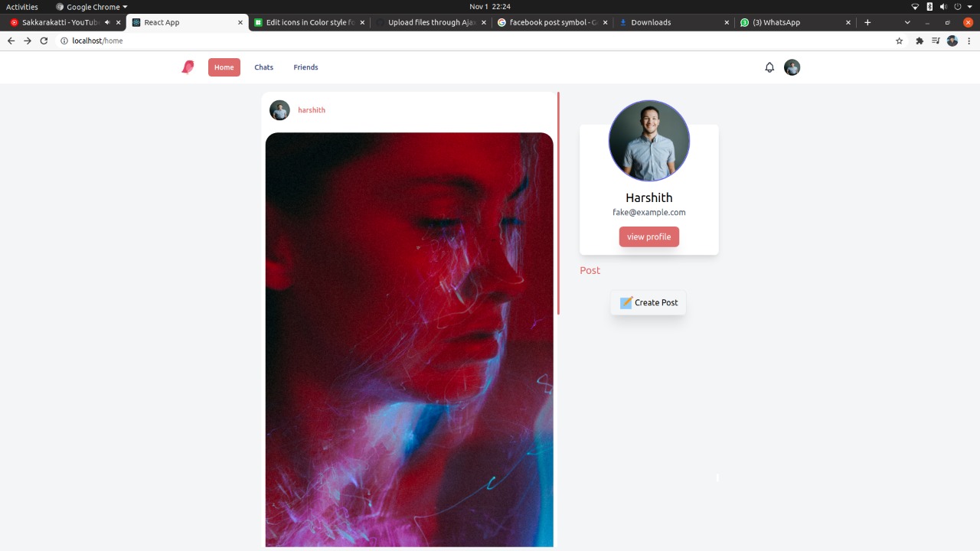980x551 pixels.
Task: Click the large profile picture of Harshith
Action: 649,141
